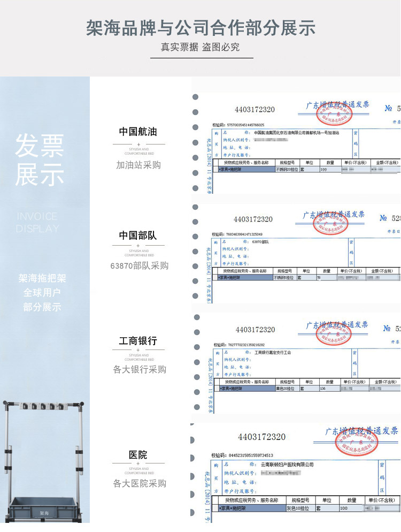401x532 pixels.
Task: Click the '中国航油' customer title
Action: click(138, 132)
